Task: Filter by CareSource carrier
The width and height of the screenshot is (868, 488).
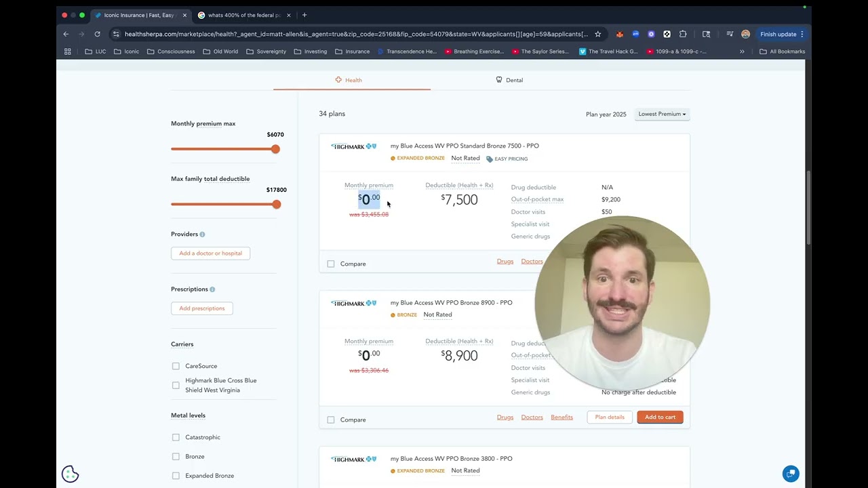Action: point(176,366)
